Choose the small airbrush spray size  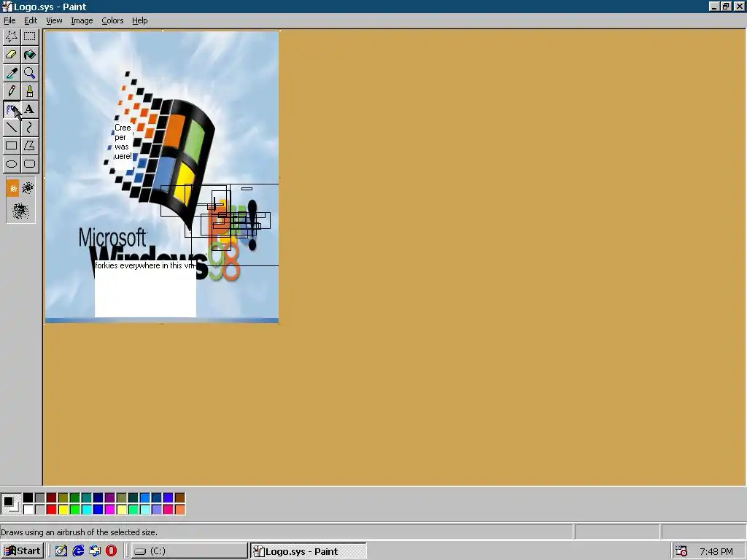[13, 189]
